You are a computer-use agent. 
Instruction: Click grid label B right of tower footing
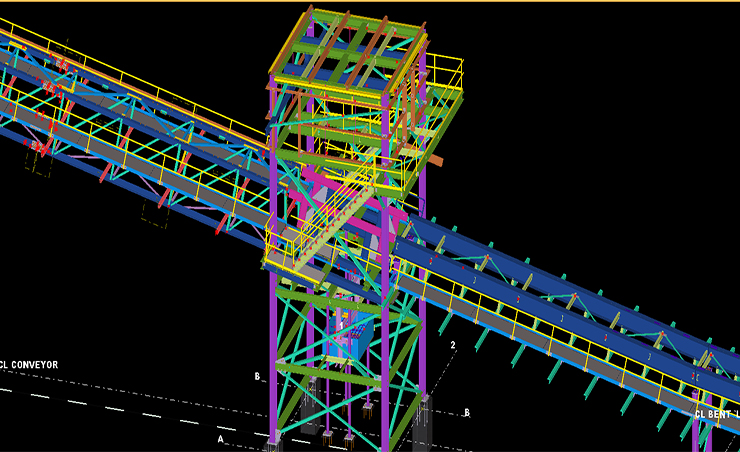tap(466, 412)
